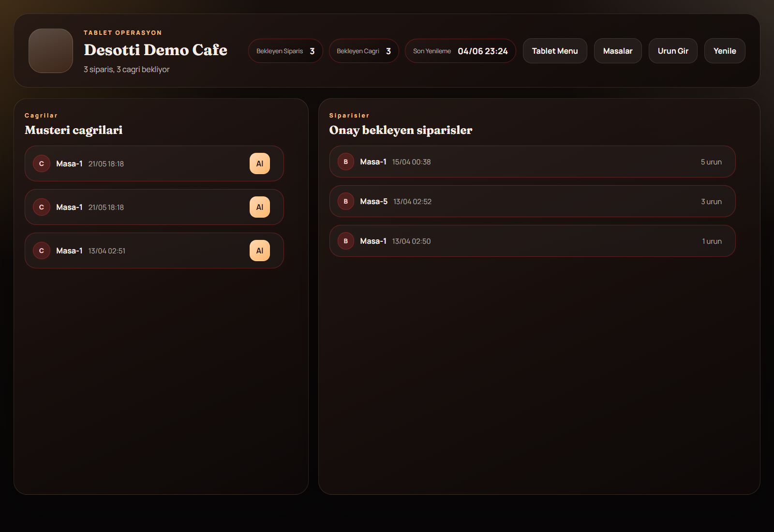Open the Tablet Menu page
774x532 pixels.
coord(555,51)
